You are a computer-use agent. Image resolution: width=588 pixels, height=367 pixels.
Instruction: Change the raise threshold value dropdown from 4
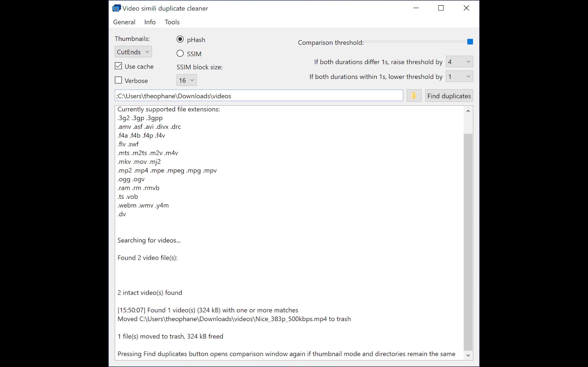459,62
